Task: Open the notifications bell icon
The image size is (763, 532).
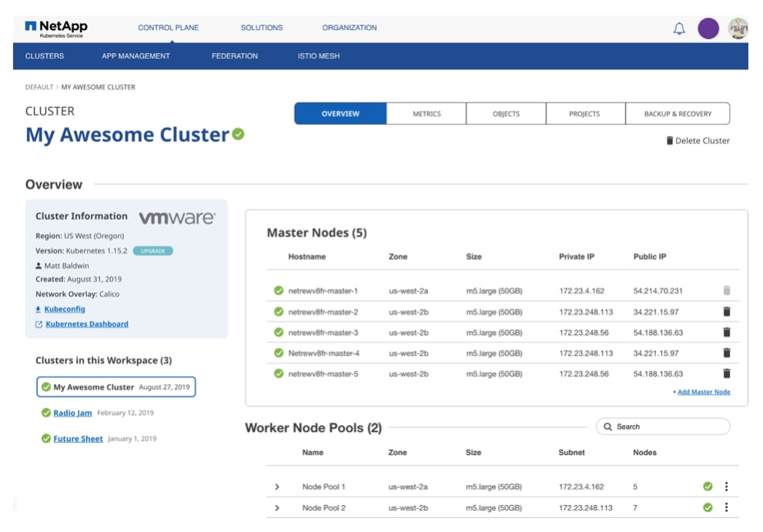Action: [679, 29]
